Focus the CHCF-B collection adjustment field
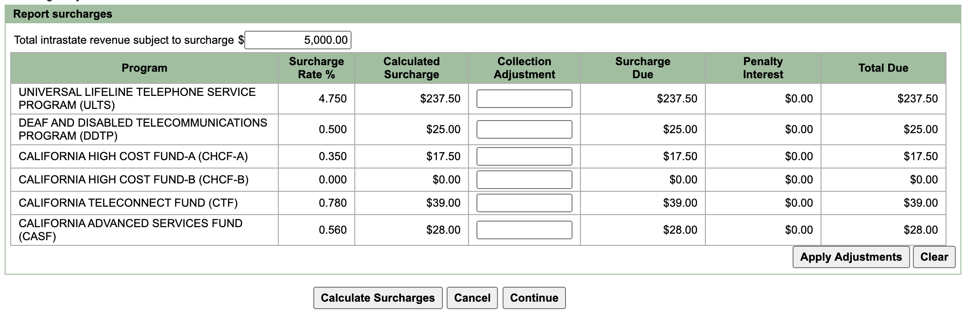980x324 pixels. pos(525,180)
